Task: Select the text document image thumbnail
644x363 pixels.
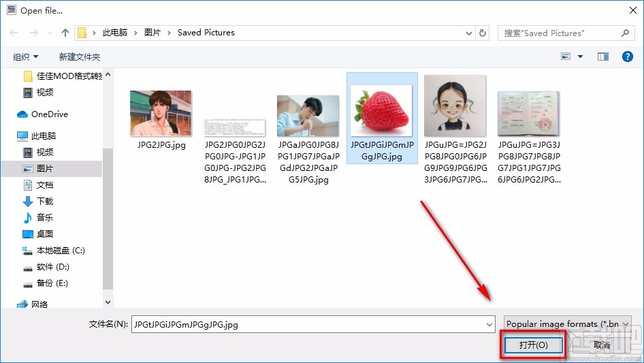Action: point(234,128)
